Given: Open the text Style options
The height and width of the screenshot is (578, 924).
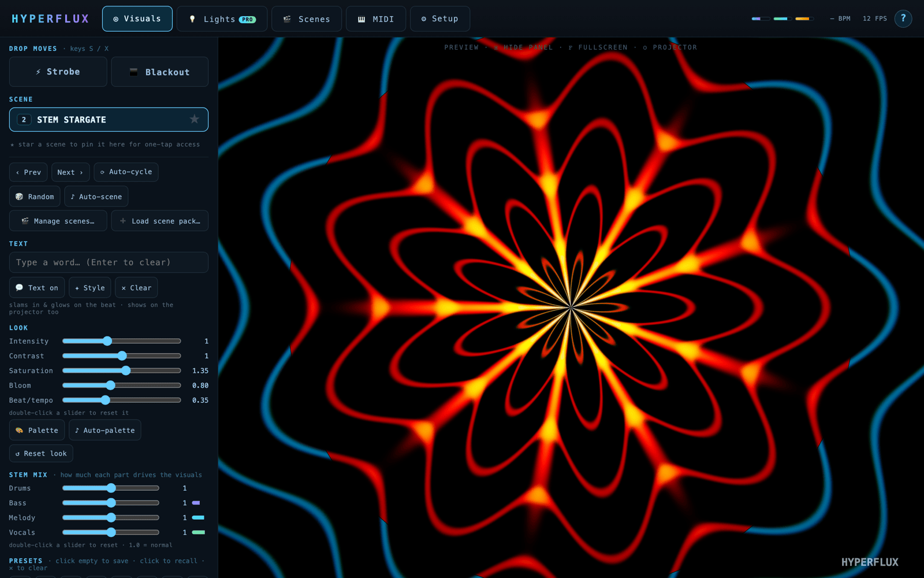Looking at the screenshot, I should pos(90,288).
